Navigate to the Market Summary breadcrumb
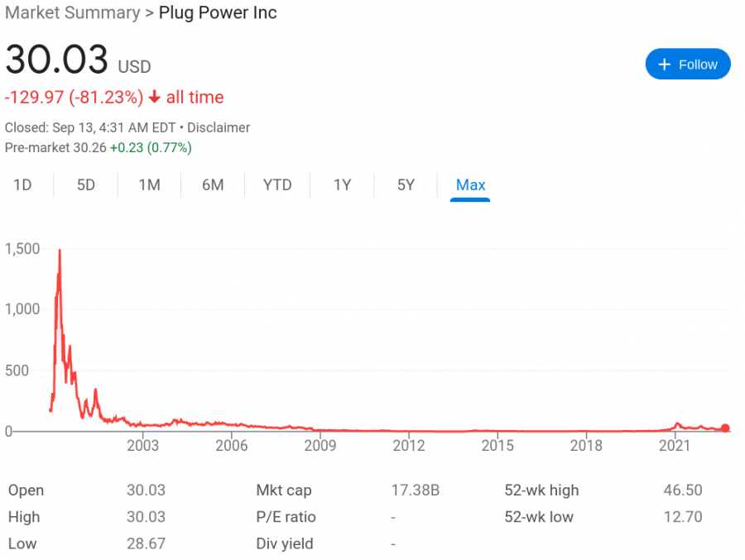The height and width of the screenshot is (560, 745). pos(70,13)
